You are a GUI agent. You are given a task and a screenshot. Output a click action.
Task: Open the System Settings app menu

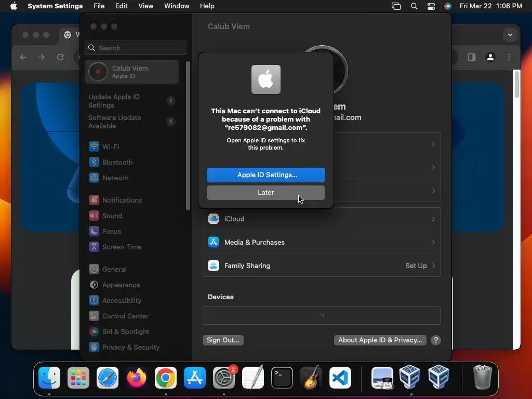click(x=55, y=6)
